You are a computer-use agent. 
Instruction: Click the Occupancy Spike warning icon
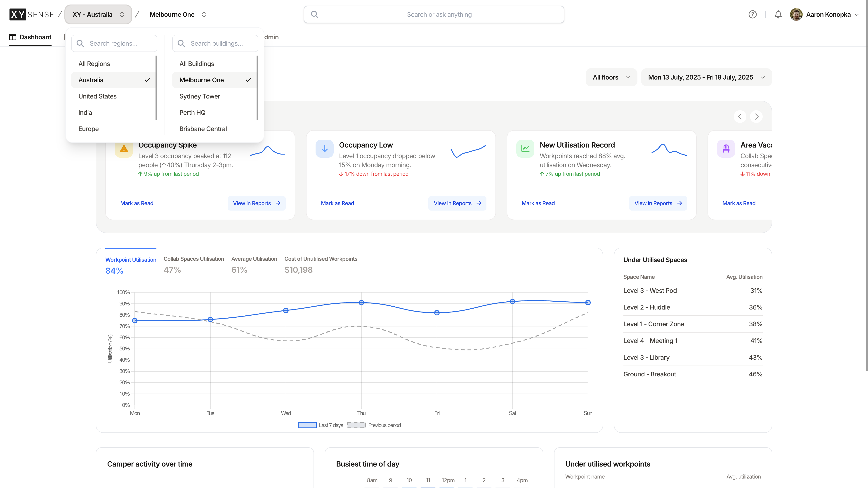click(124, 148)
